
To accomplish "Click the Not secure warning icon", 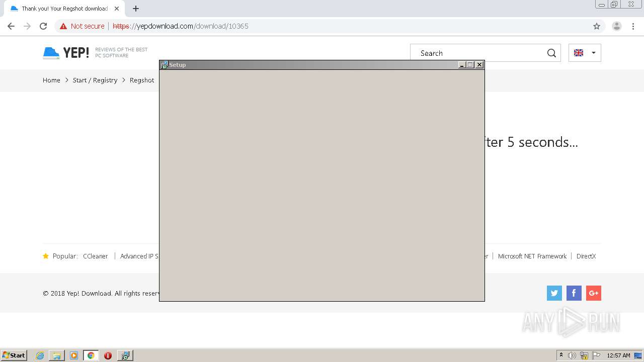I will (63, 26).
